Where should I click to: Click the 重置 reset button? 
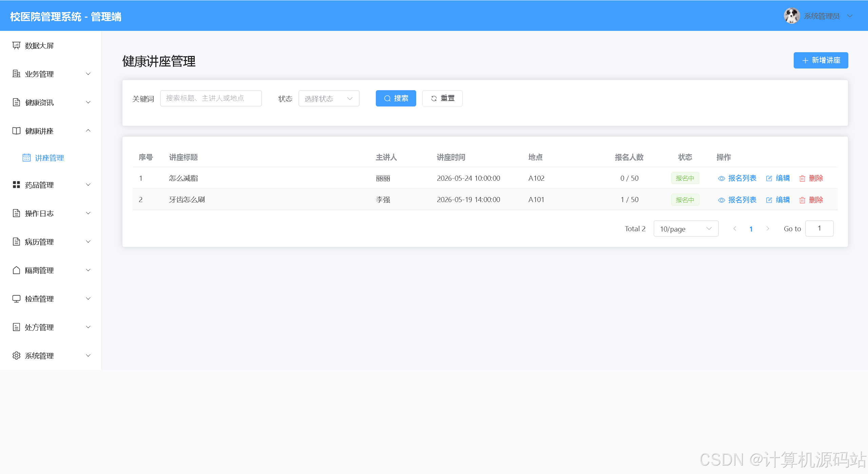coord(442,98)
